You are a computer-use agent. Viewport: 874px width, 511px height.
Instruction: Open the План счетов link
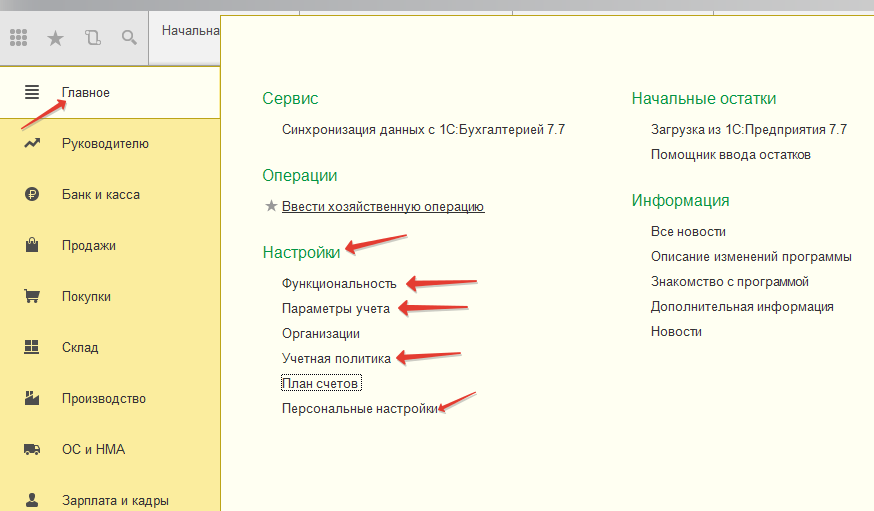point(320,383)
